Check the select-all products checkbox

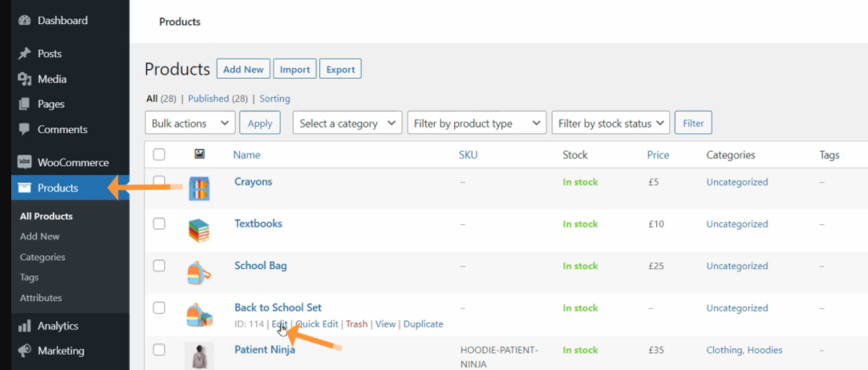(x=159, y=155)
